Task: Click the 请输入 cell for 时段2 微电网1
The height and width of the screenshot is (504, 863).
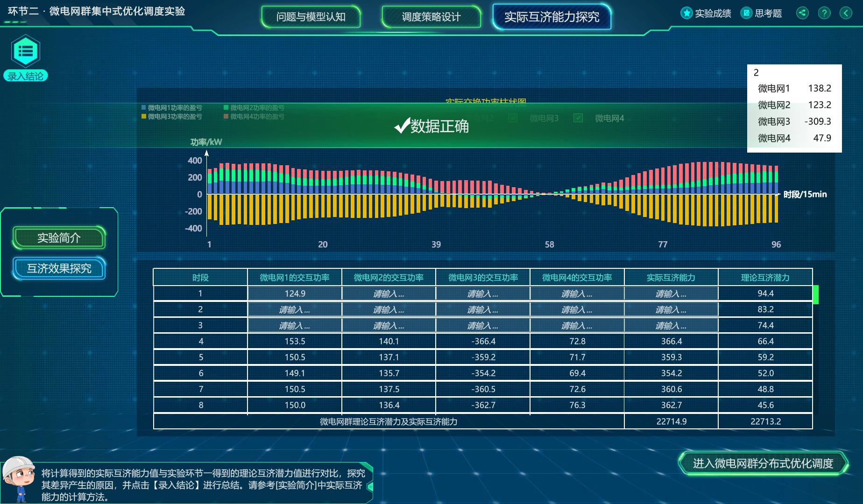Action: pyautogui.click(x=295, y=309)
